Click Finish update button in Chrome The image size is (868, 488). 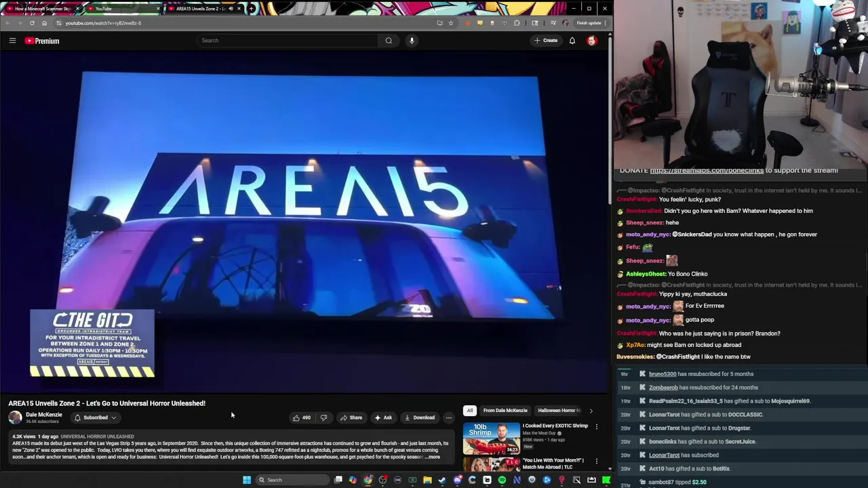pos(590,23)
